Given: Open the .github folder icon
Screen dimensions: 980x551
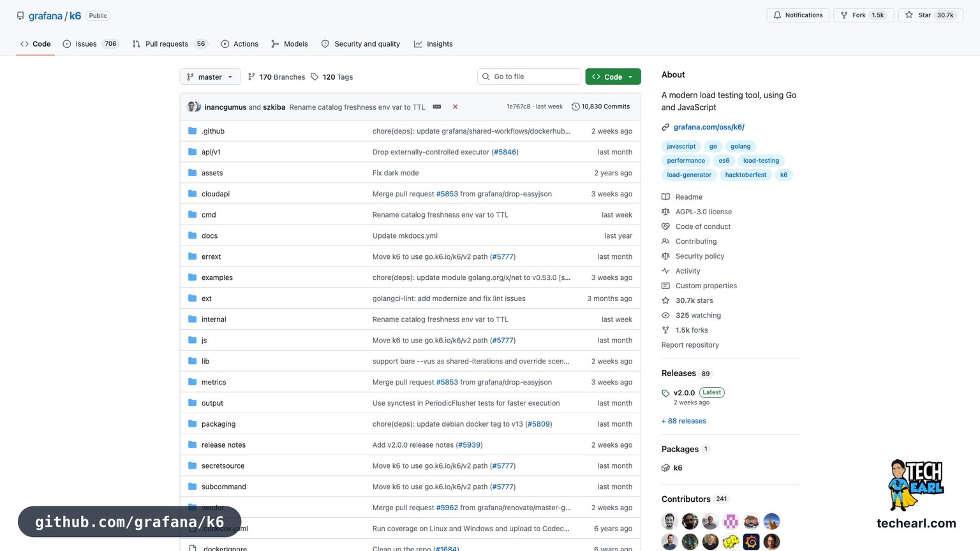Looking at the screenshot, I should tap(193, 131).
